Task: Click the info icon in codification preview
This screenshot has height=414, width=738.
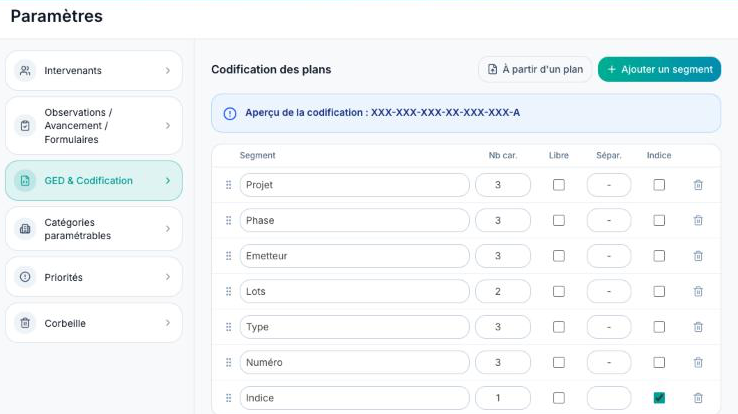Action: pyautogui.click(x=230, y=113)
